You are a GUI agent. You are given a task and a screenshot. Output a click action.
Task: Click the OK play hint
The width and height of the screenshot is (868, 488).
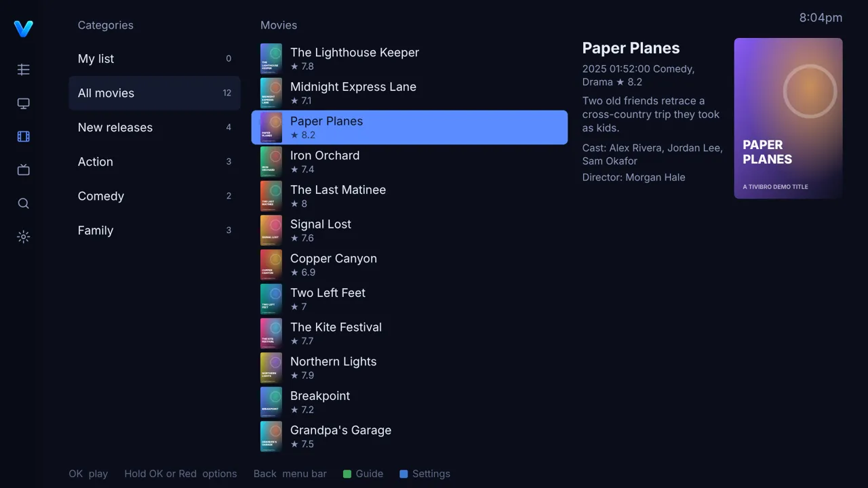point(88,474)
